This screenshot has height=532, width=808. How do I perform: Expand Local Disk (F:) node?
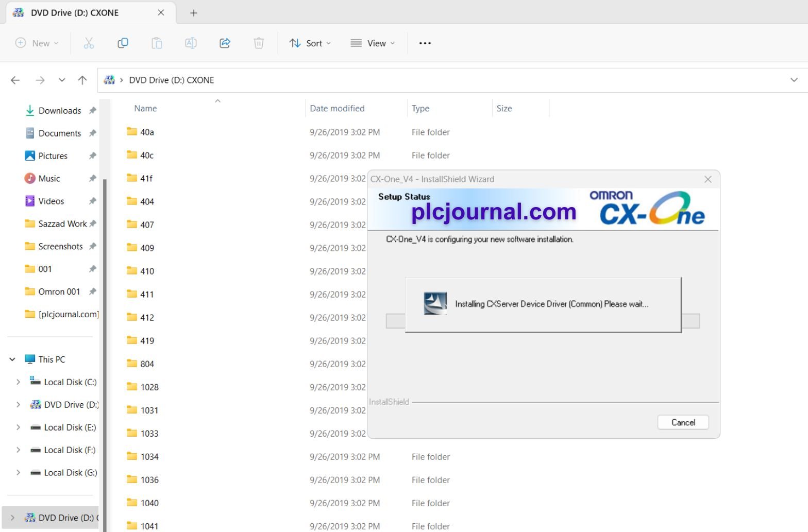[x=18, y=450]
